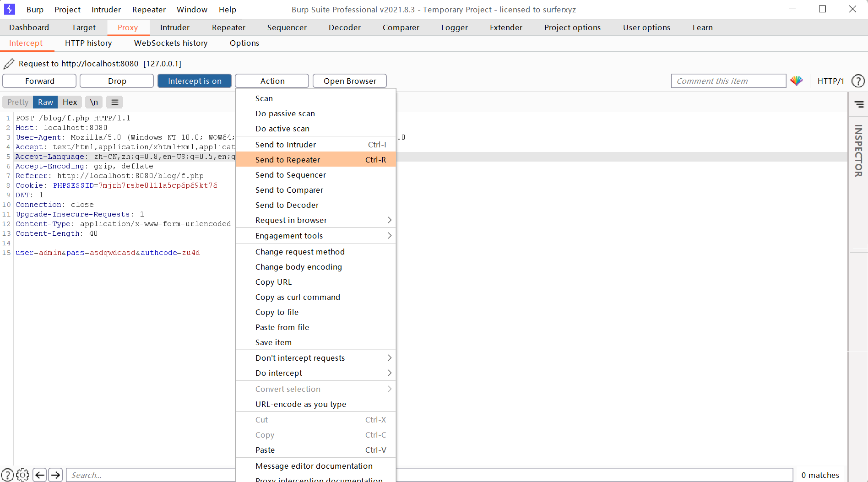The width and height of the screenshot is (868, 482).
Task: Open Message editor documentation
Action: (316, 466)
